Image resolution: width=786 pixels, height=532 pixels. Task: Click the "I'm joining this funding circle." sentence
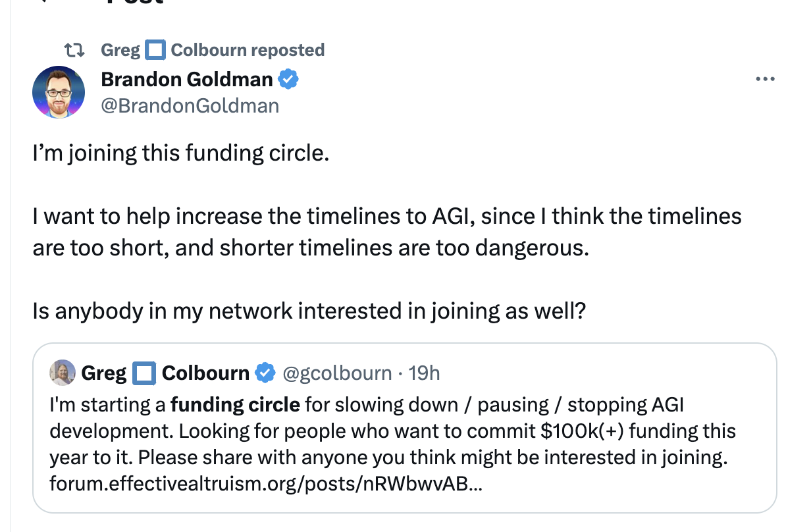180,153
